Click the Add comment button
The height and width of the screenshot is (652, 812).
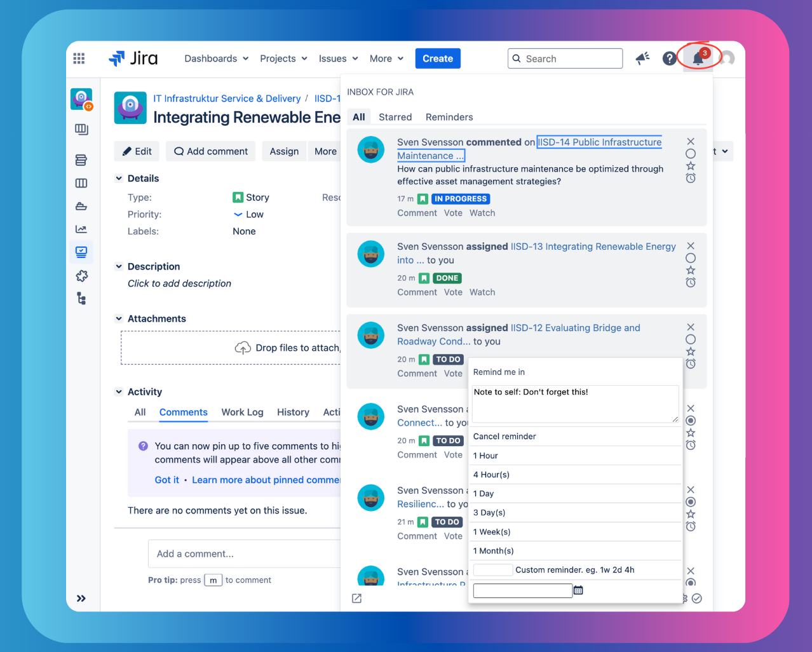pyautogui.click(x=211, y=151)
